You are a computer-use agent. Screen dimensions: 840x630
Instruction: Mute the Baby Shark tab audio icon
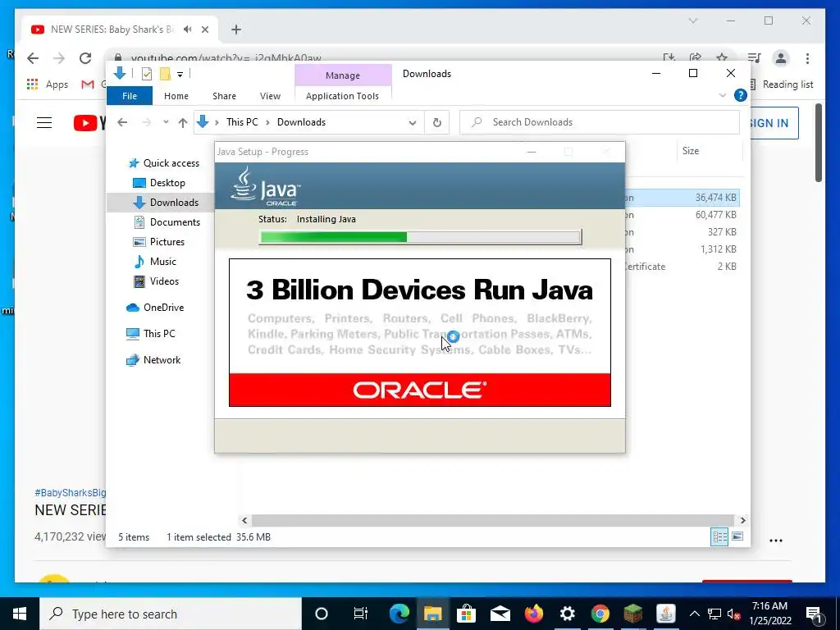pos(188,30)
